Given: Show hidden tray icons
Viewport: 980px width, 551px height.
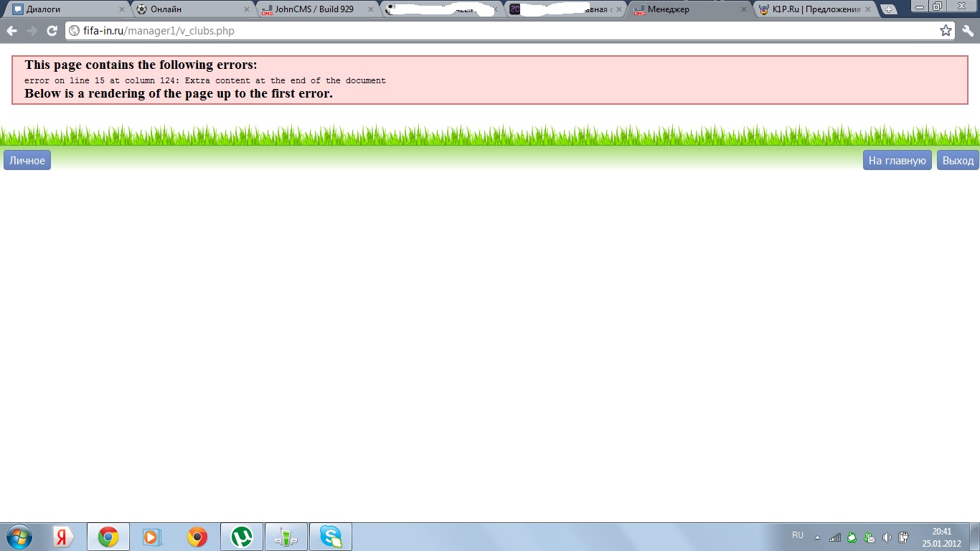Looking at the screenshot, I should tap(817, 537).
